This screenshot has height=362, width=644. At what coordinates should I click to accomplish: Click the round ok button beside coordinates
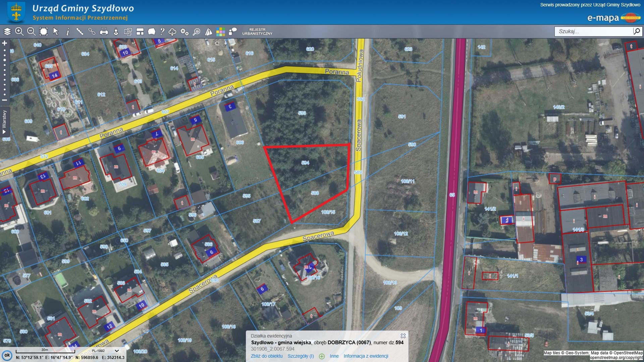pyautogui.click(x=7, y=355)
